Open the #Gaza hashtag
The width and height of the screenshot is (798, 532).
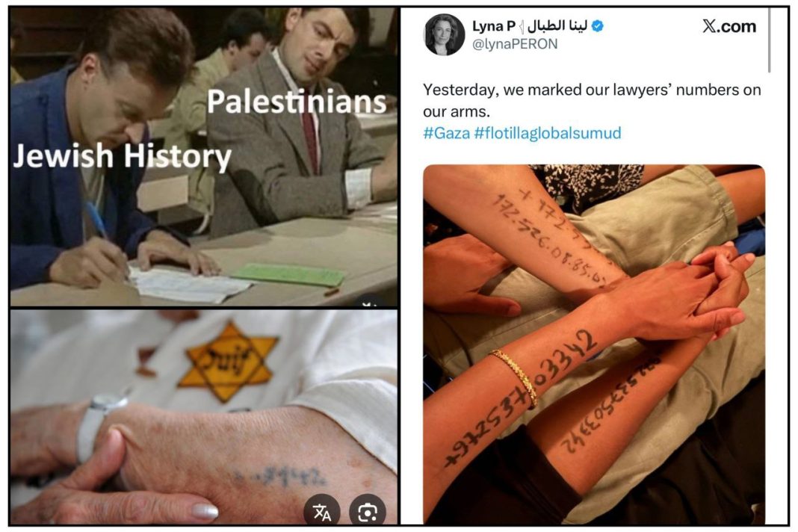pyautogui.click(x=446, y=133)
